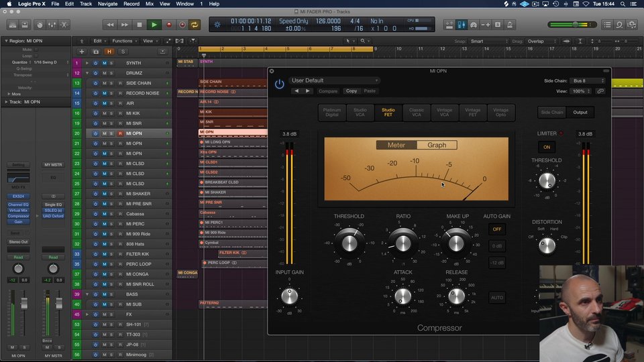The width and height of the screenshot is (644, 362).
Task: Open Smart Controls dial icon
Action: point(40,25)
